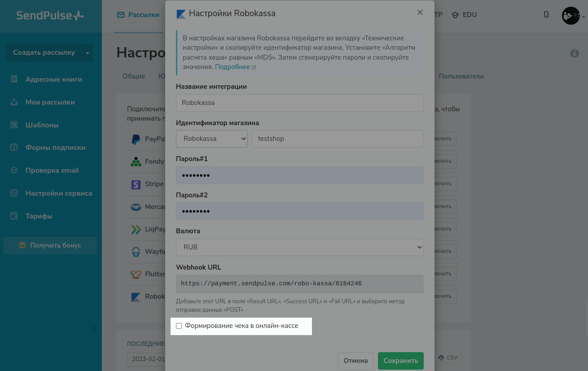
Task: Click the Wayforpay logo icon
Action: tap(136, 252)
